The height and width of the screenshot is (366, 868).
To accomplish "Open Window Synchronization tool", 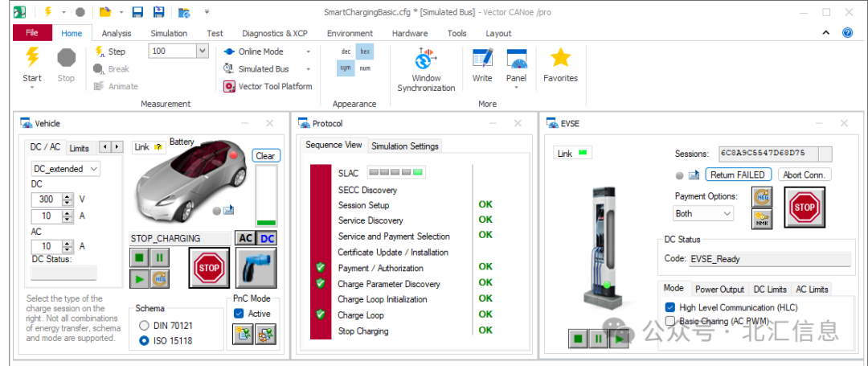I will click(x=426, y=59).
